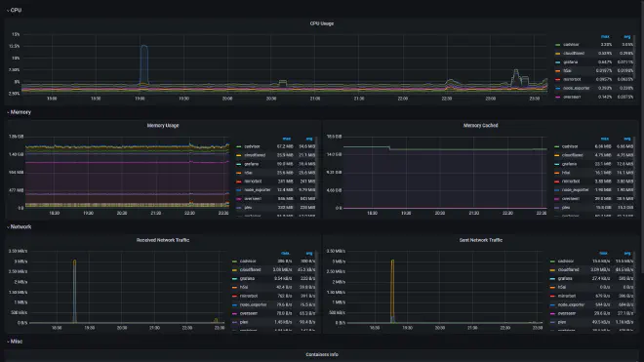
Task: Open the Memory Usage panel title menu
Action: [163, 125]
